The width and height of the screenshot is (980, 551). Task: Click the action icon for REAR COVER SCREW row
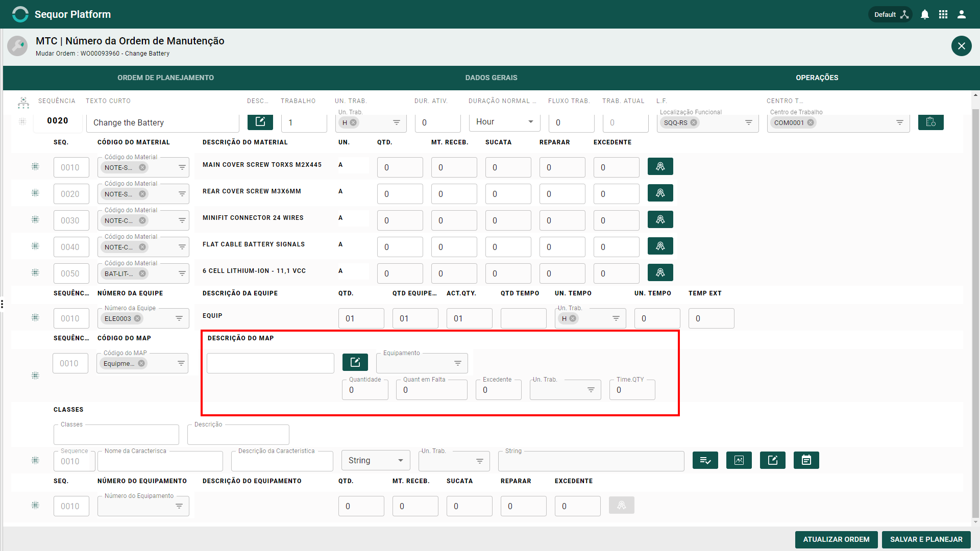[660, 193]
